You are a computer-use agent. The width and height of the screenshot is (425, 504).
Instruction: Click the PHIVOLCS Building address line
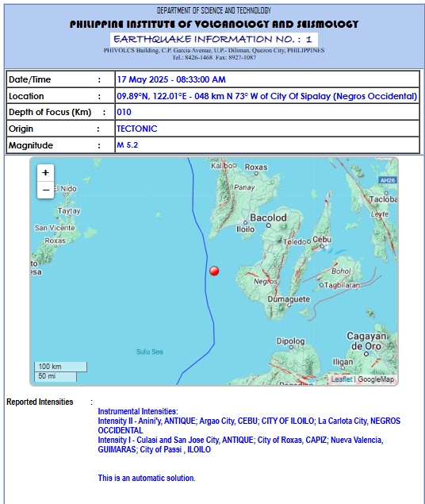(x=214, y=51)
